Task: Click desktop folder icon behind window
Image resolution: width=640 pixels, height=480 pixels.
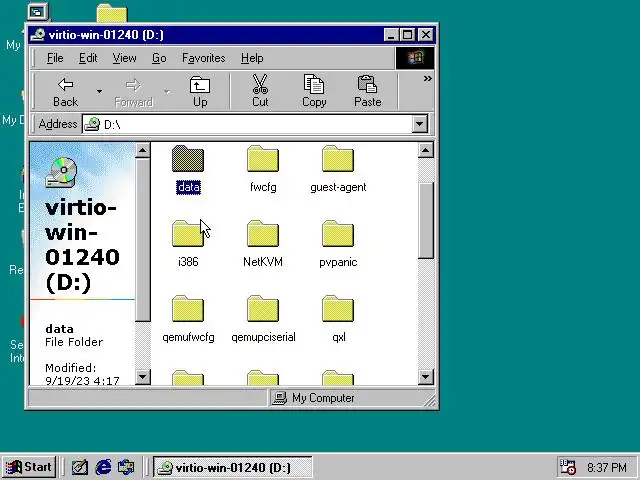Action: (x=112, y=13)
